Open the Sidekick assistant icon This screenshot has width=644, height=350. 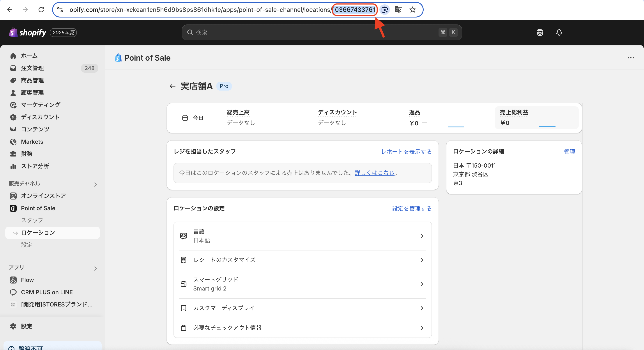(x=540, y=32)
